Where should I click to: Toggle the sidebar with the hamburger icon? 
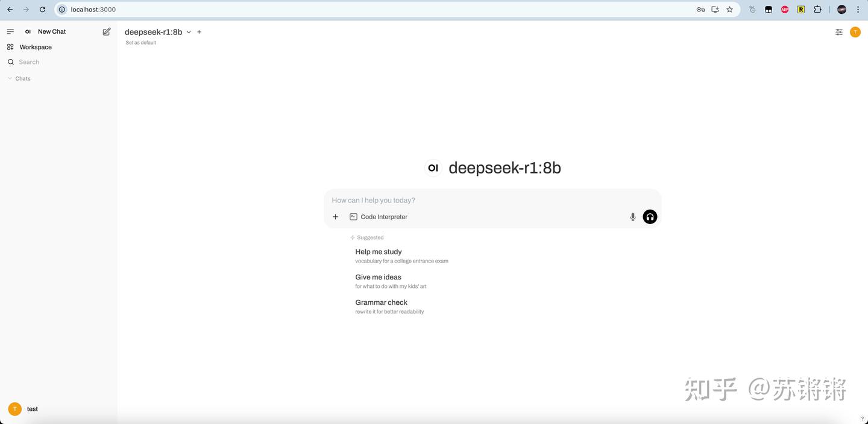[x=10, y=31]
